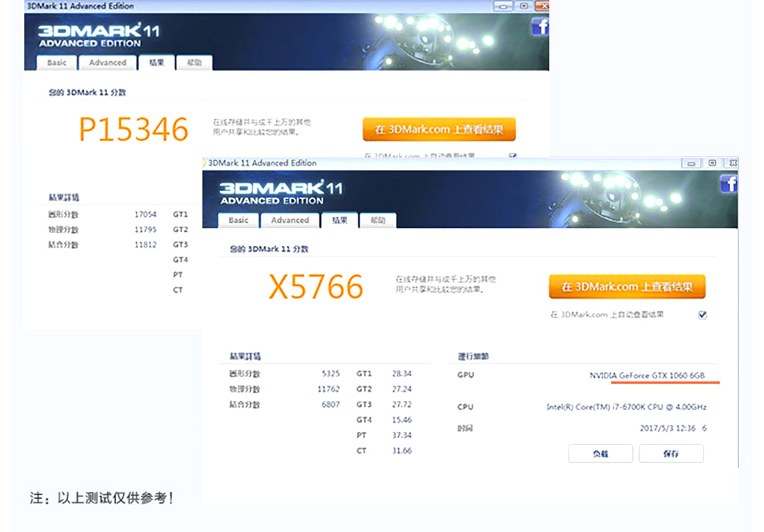Click combined score value 6807

[x=331, y=405]
